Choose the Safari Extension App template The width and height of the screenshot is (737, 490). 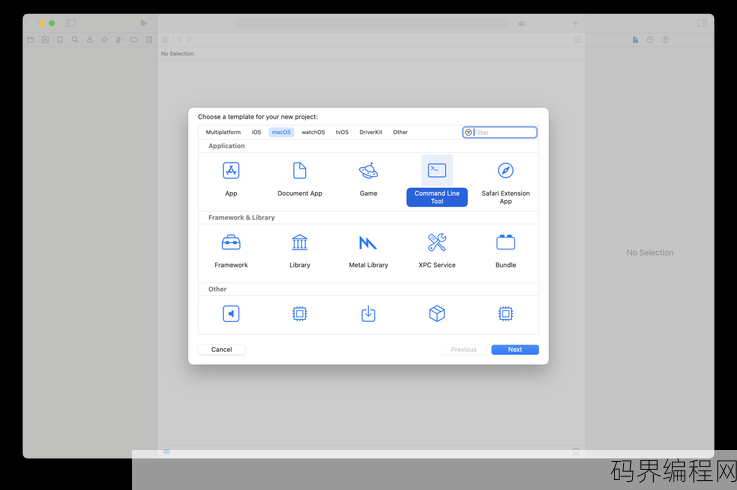tap(505, 171)
